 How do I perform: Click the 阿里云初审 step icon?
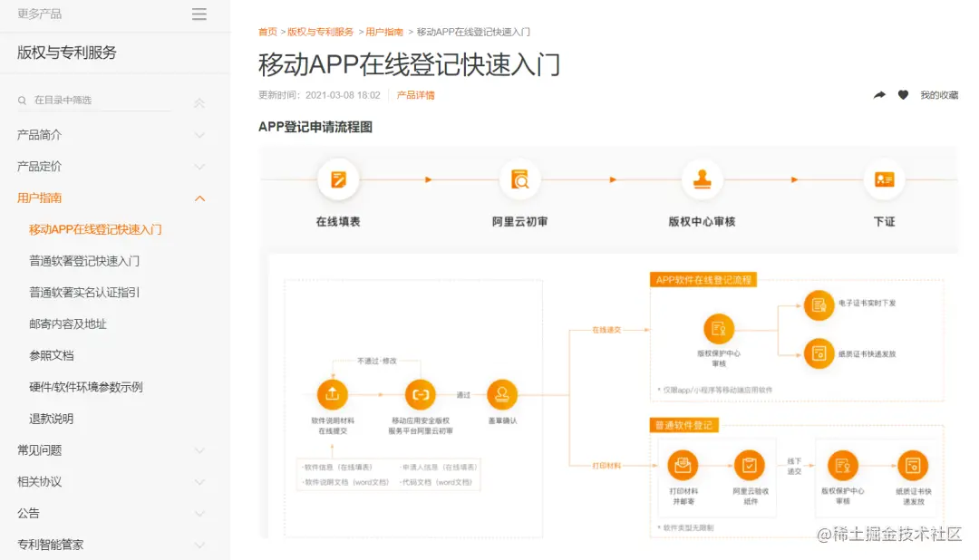(x=519, y=179)
